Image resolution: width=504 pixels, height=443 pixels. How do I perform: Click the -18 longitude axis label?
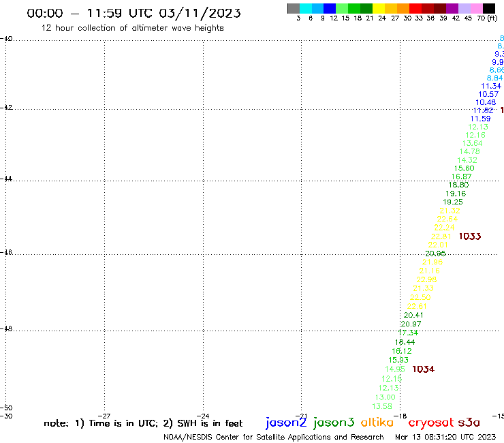(x=400, y=416)
